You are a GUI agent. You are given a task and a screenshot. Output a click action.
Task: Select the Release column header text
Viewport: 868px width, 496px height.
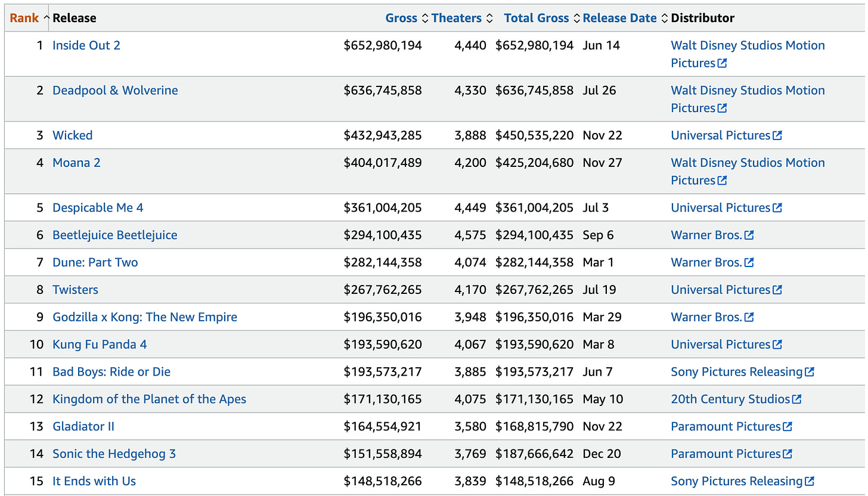75,18
